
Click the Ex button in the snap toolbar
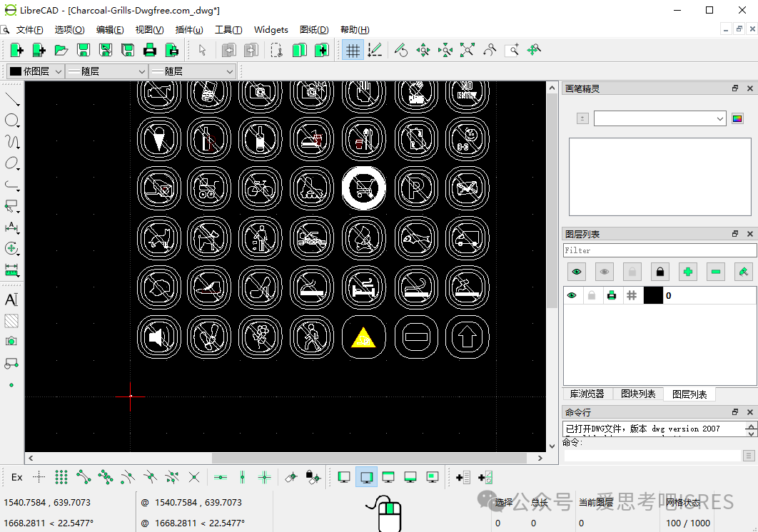pos(17,477)
